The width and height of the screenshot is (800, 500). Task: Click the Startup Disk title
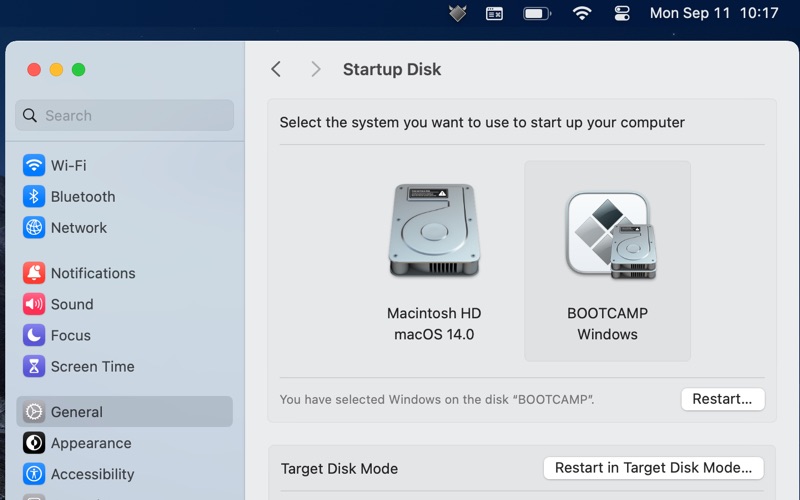pyautogui.click(x=392, y=69)
